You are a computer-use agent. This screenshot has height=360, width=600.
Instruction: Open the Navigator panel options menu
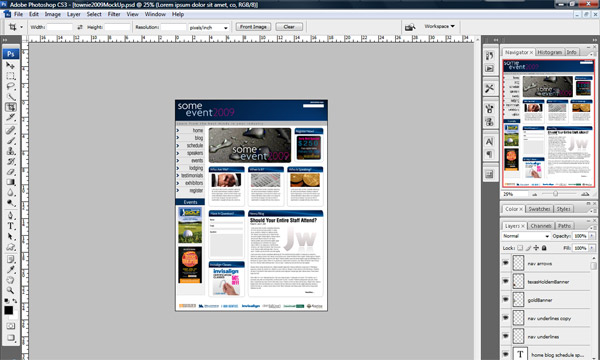[592, 54]
